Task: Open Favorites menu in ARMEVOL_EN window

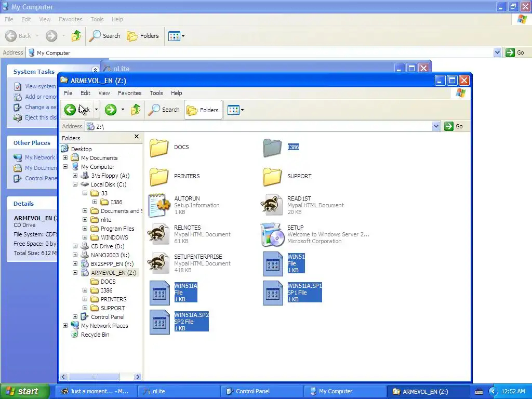Action: [129, 93]
